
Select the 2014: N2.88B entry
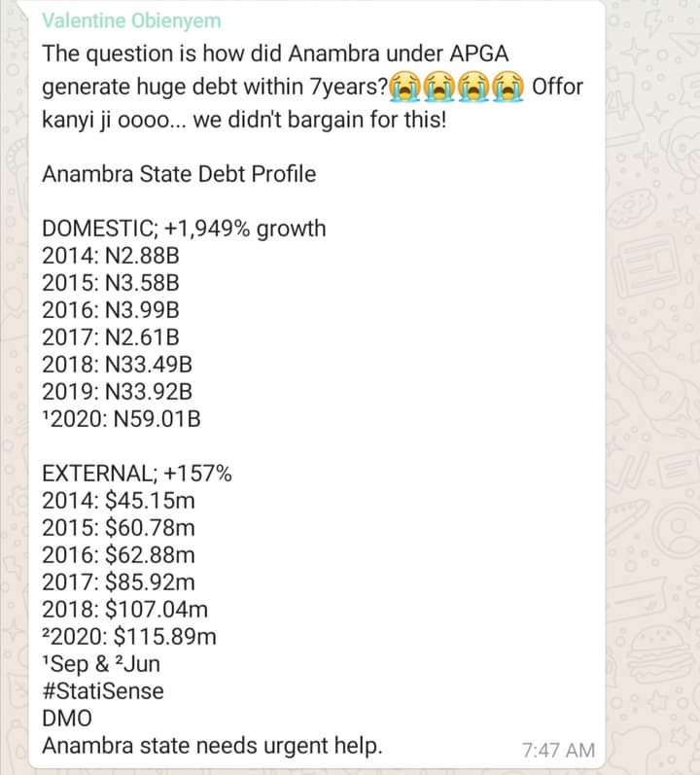click(x=112, y=257)
